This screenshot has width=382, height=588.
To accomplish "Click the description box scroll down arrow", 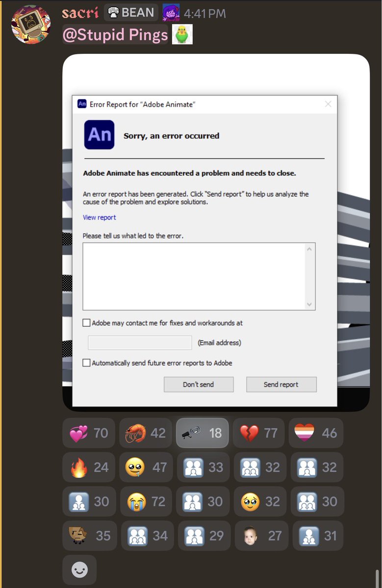I will pyautogui.click(x=309, y=304).
